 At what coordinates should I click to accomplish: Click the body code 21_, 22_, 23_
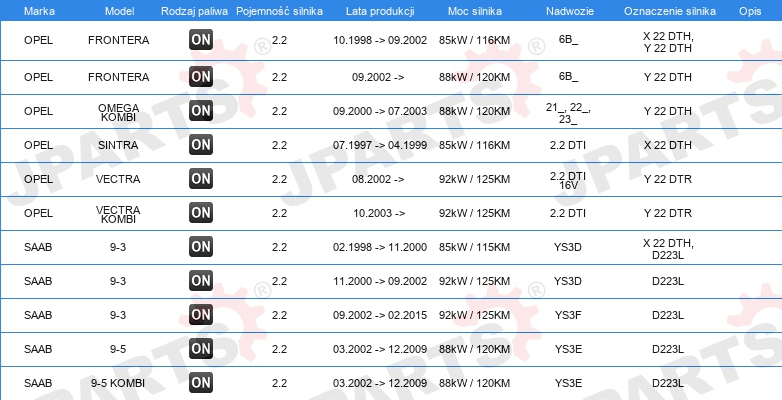[568, 112]
